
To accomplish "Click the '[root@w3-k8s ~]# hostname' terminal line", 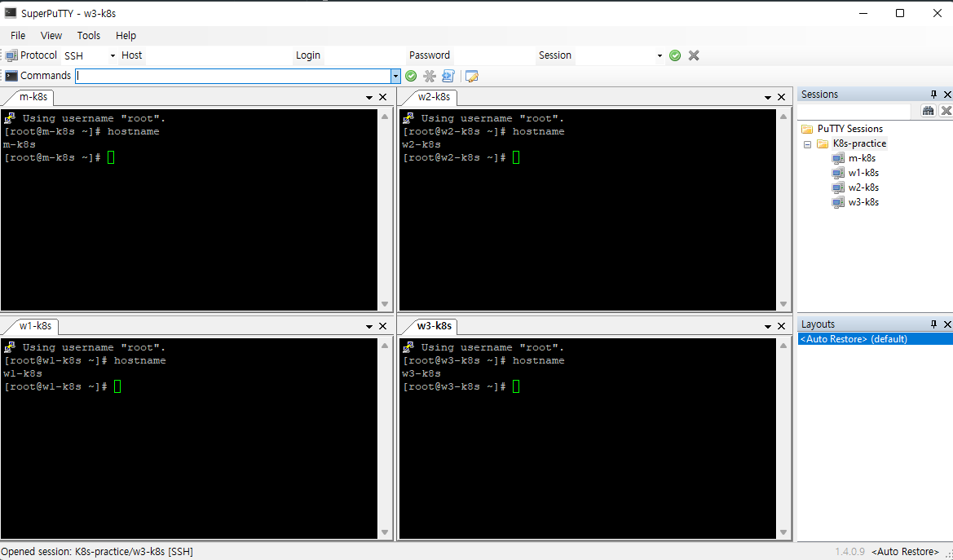I will point(483,360).
